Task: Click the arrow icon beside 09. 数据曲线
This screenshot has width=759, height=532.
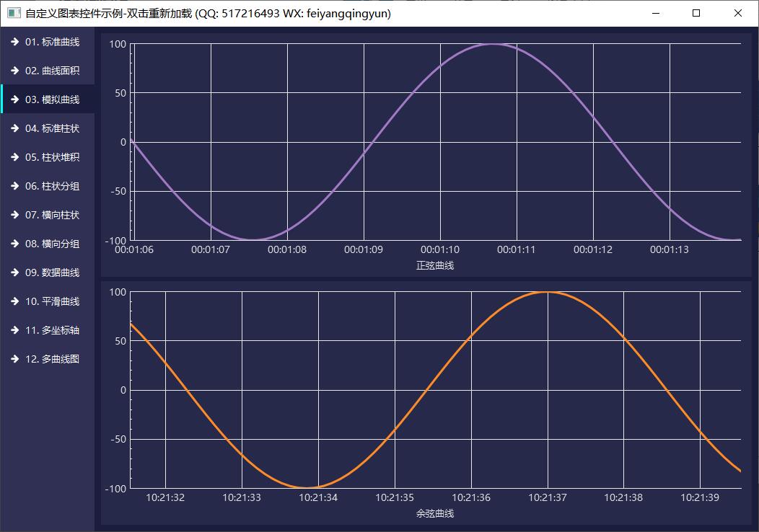Action: click(14, 272)
